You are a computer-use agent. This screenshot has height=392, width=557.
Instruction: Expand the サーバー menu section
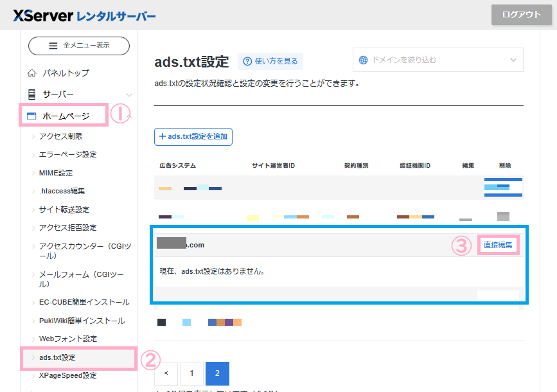pos(129,94)
